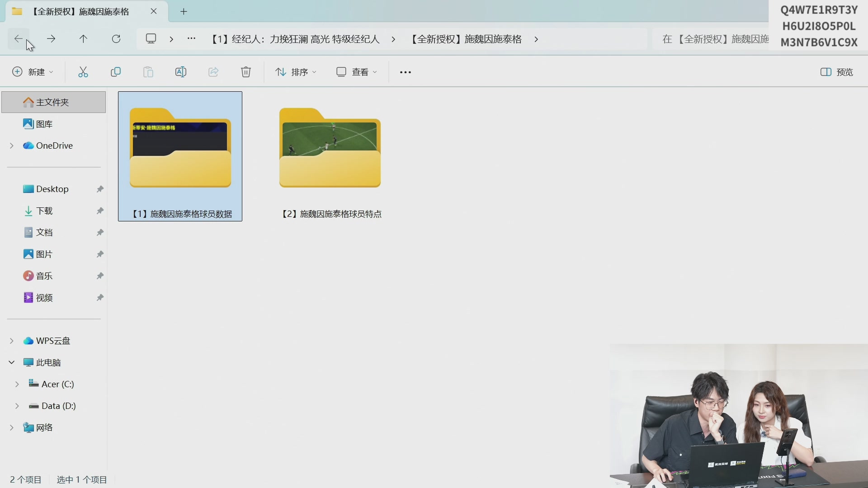
Task: Click the Delete trash can icon
Action: point(246,72)
